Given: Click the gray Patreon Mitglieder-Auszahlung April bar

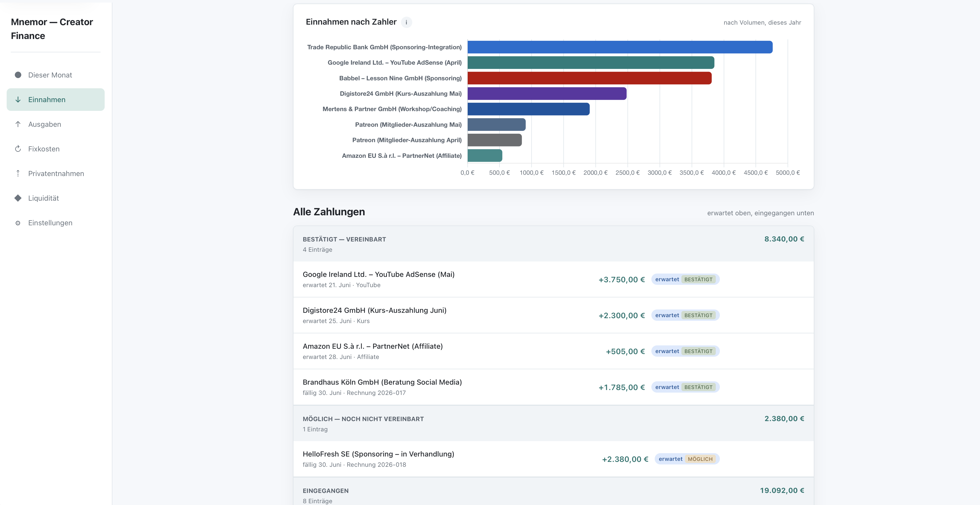Looking at the screenshot, I should [x=495, y=140].
